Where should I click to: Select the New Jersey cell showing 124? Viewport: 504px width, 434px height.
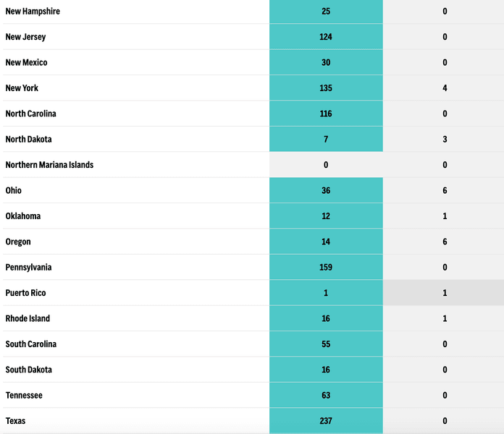tap(326, 37)
